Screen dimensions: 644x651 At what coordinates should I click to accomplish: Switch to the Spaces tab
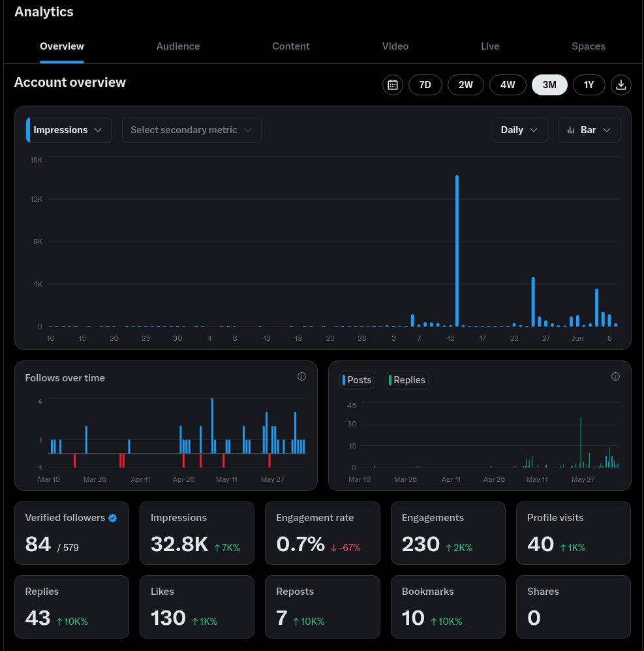[x=588, y=46]
